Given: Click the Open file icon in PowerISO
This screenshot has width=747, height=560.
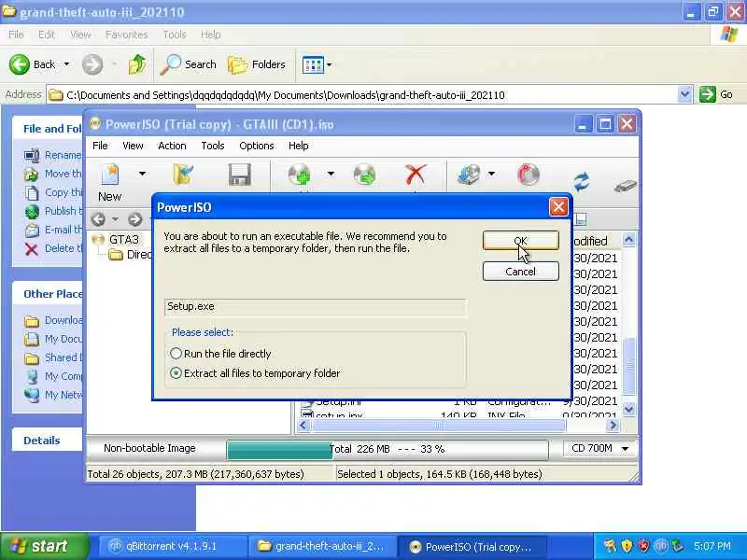Looking at the screenshot, I should pos(183,175).
